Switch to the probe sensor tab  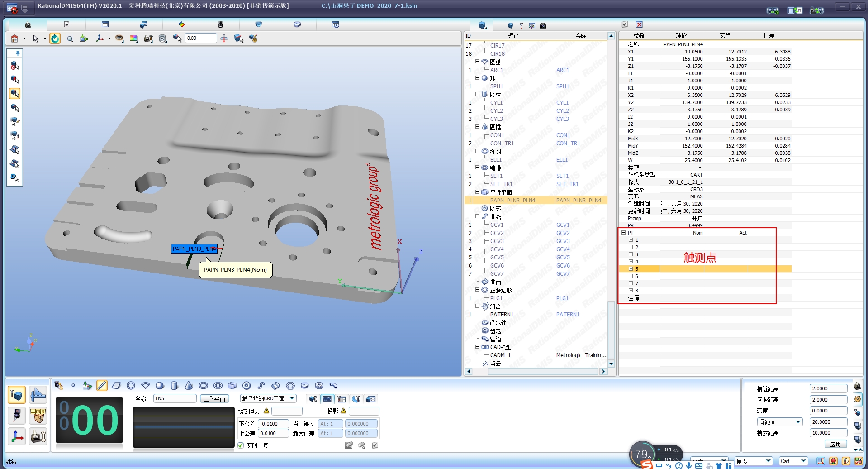point(220,24)
